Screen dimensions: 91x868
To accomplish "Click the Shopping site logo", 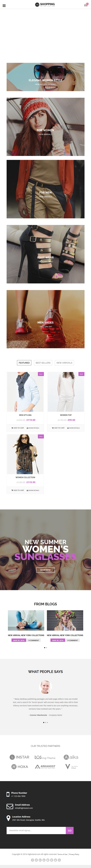I will pos(45,4).
